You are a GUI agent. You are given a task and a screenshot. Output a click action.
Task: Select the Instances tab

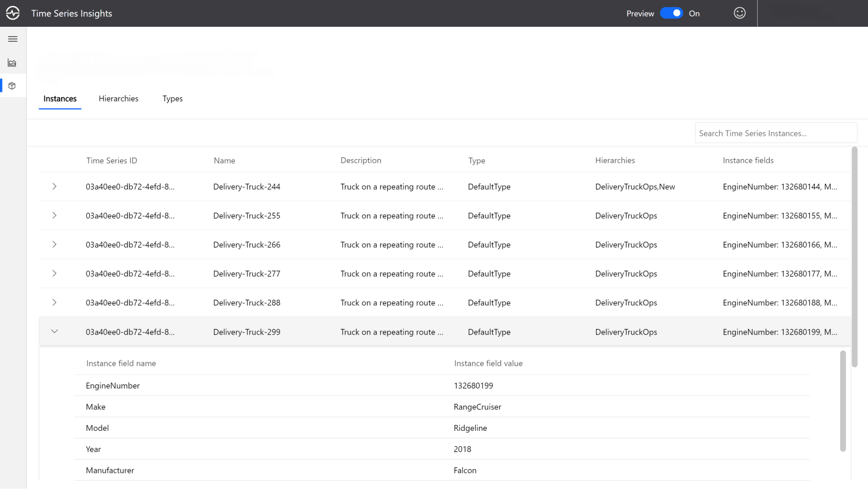60,99
